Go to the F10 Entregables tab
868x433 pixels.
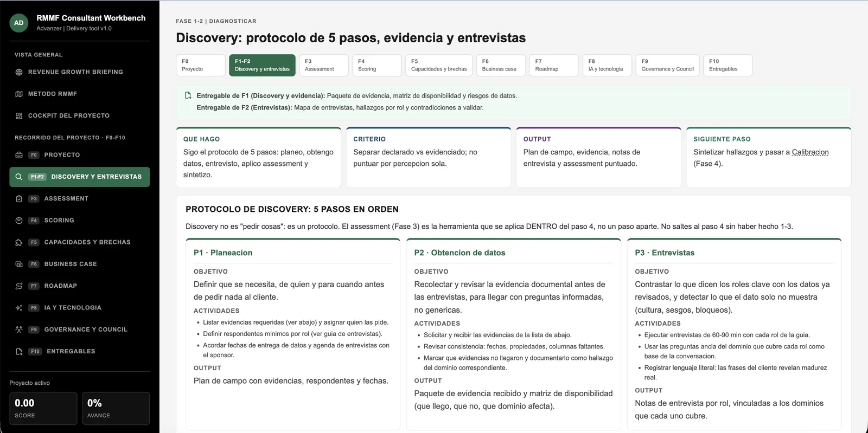[727, 65]
